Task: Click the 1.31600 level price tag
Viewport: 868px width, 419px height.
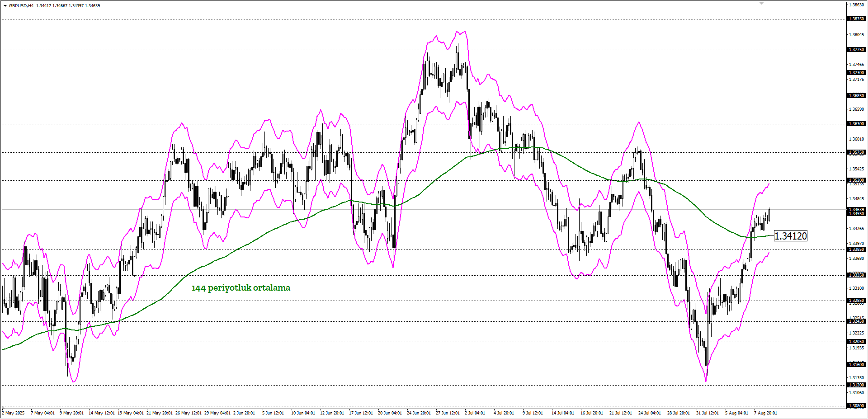Action: 856,365
